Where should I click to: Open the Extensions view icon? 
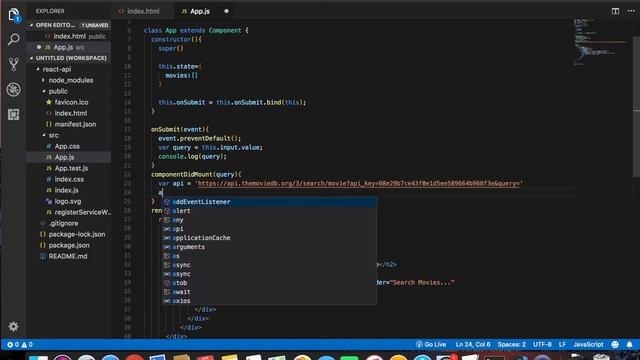pos(13,114)
